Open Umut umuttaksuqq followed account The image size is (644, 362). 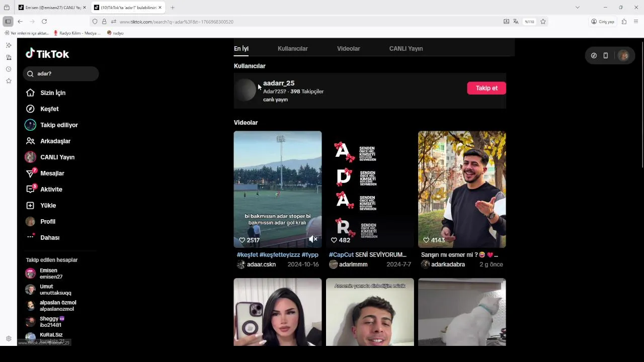(50, 290)
